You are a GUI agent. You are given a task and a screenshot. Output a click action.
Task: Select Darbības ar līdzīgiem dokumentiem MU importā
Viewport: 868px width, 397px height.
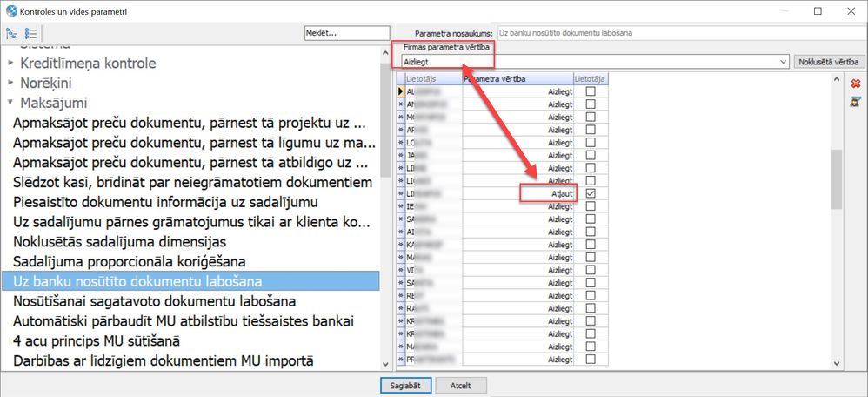[x=163, y=361]
